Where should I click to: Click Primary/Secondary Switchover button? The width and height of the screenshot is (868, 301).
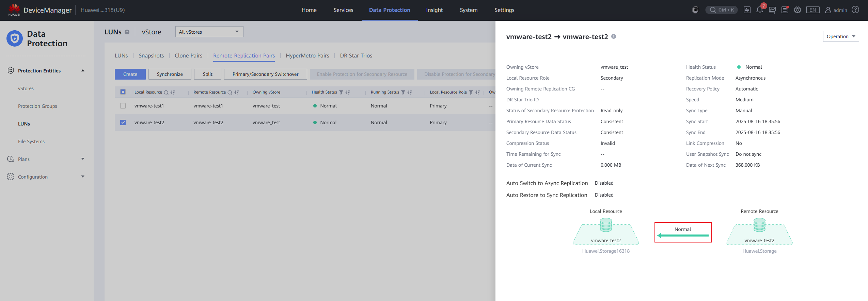coord(265,74)
